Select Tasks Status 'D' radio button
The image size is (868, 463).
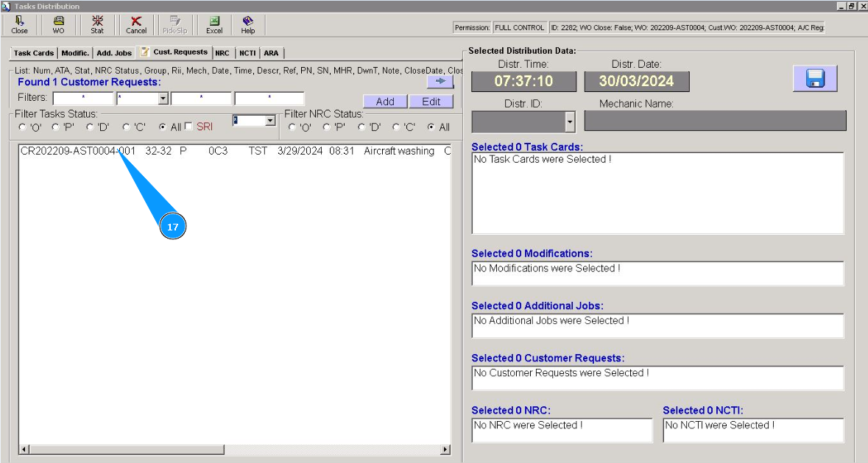(90, 127)
